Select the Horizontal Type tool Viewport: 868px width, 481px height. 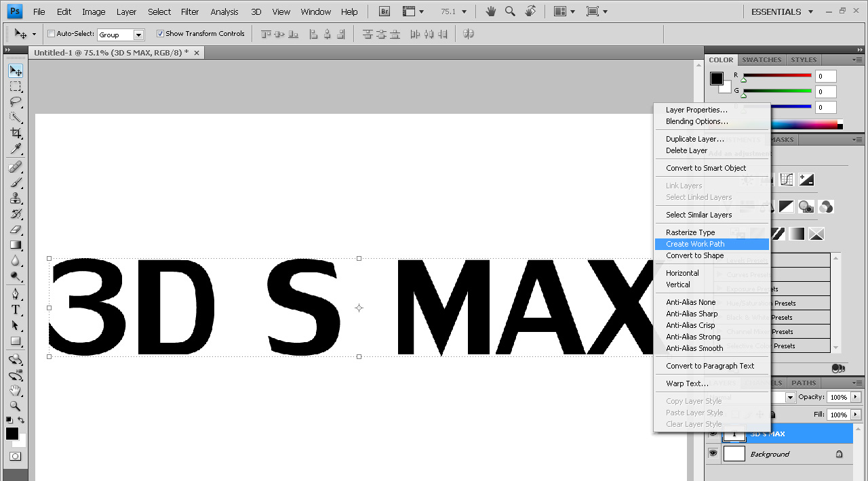[16, 310]
